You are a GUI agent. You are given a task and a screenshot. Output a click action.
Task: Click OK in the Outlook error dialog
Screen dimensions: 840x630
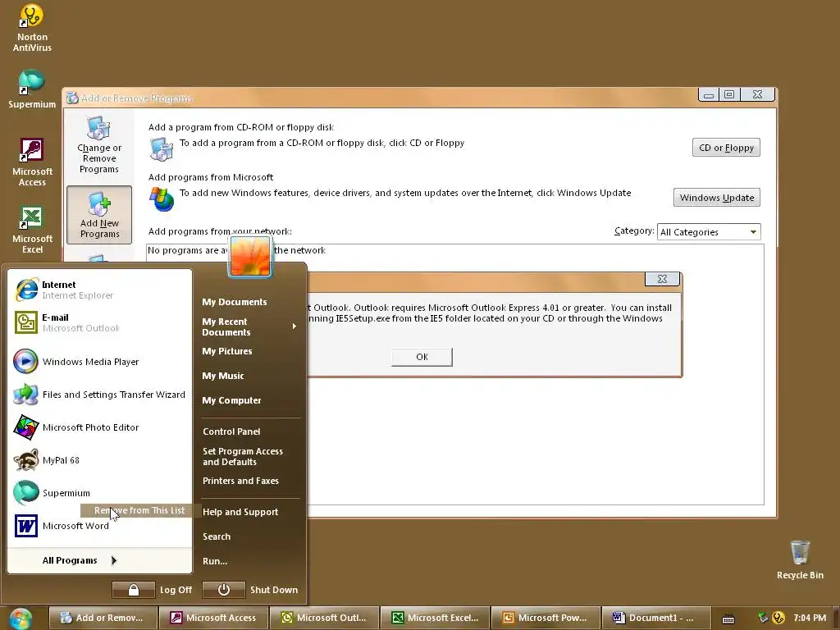coord(422,357)
